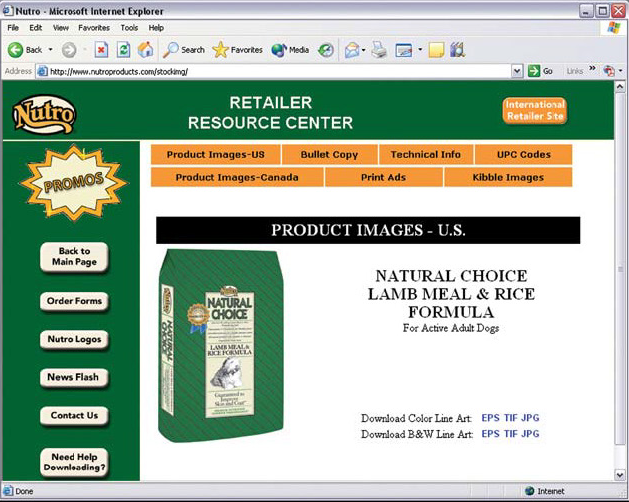Open the Favorites star button
The width and height of the screenshot is (629, 502).
237,50
